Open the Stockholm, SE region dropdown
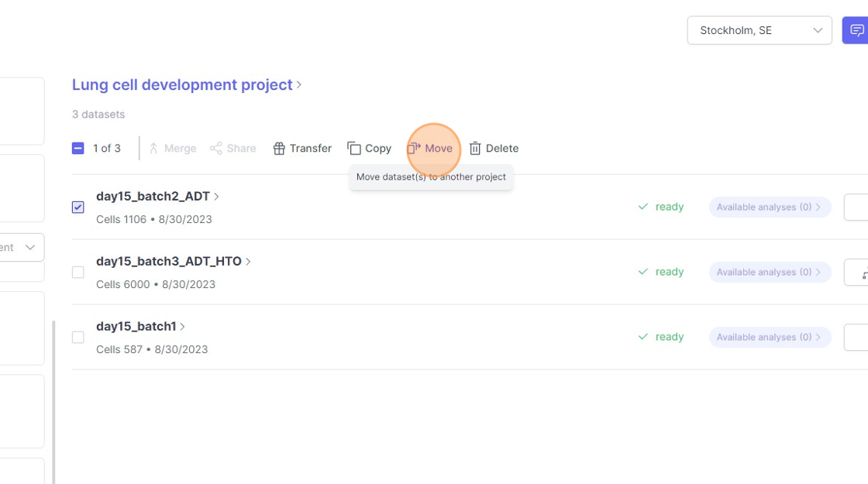868x484 pixels. [x=759, y=31]
